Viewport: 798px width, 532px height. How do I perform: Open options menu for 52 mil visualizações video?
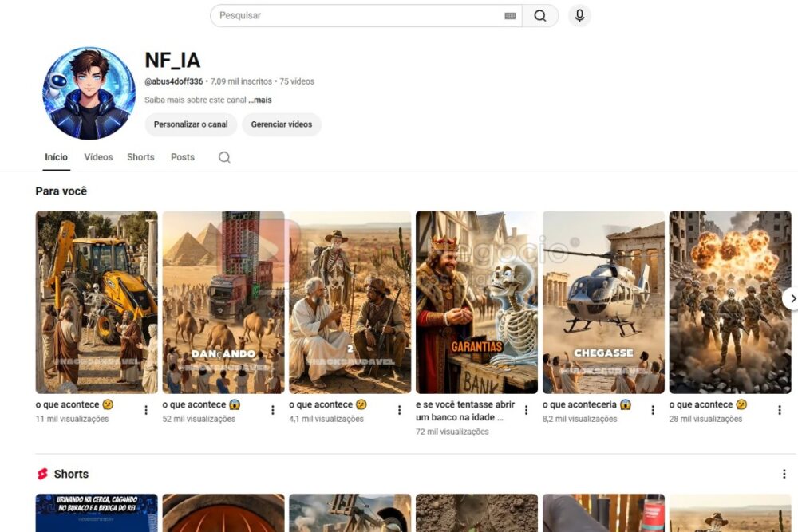point(273,410)
